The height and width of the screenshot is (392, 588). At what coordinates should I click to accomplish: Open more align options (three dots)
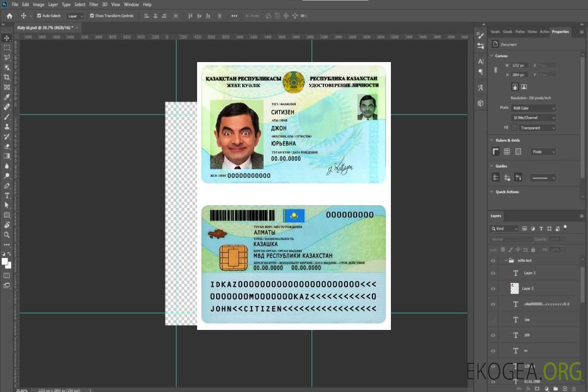pyautogui.click(x=234, y=16)
